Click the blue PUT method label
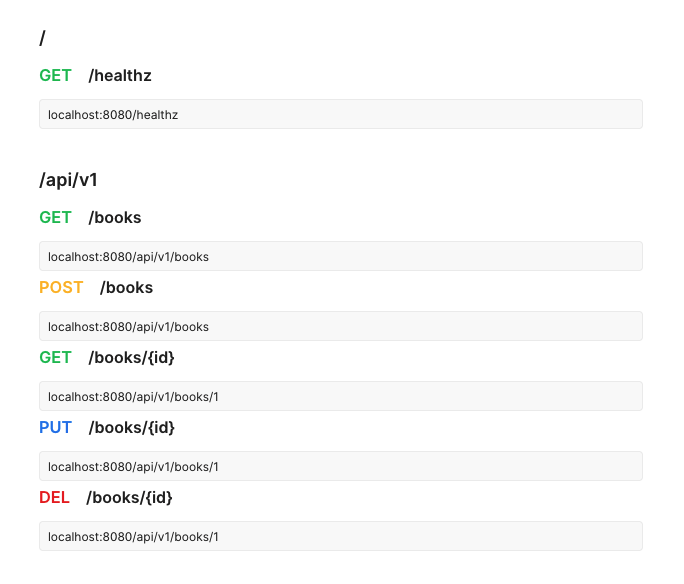684x584 pixels. point(55,427)
